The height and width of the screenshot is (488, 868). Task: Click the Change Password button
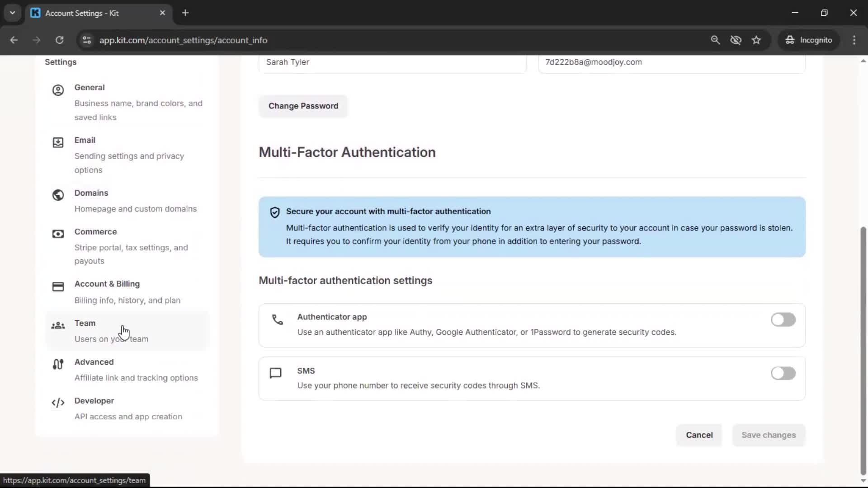coord(303,106)
